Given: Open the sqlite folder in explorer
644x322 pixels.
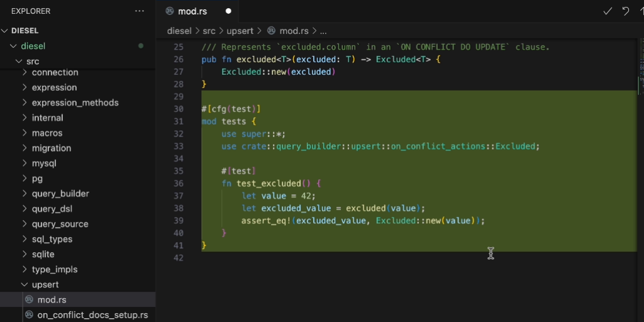Looking at the screenshot, I should tap(43, 254).
